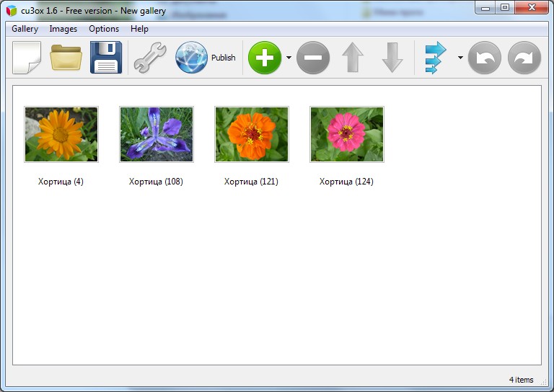Open the Images menu
Viewport: 554px width, 392px height.
pos(63,29)
